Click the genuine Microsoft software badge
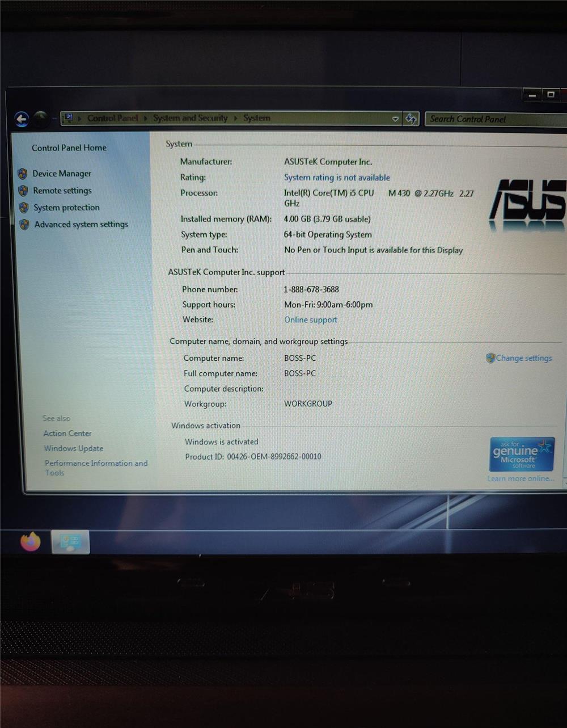The width and height of the screenshot is (567, 728). click(x=522, y=454)
